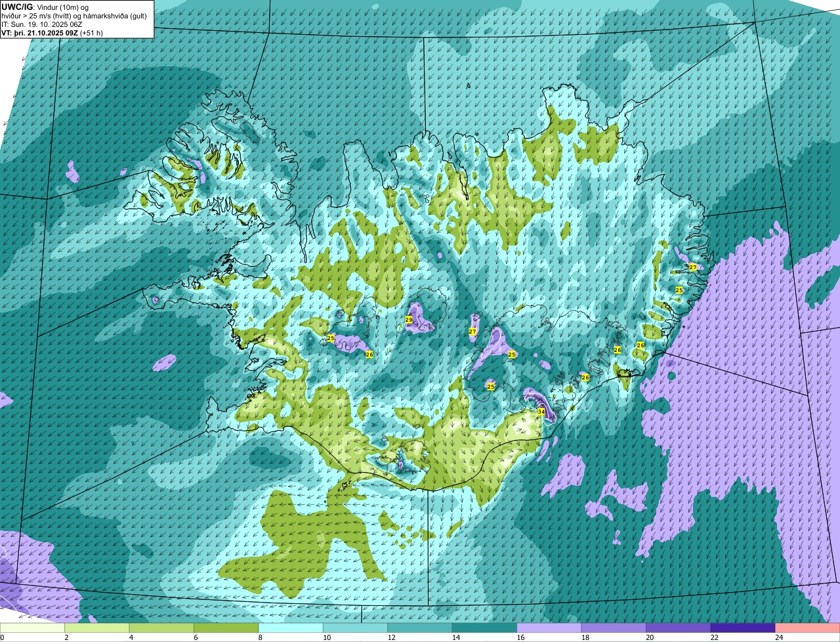This screenshot has height=642, width=840.
Task: Pick the 20–22 m/s violet legend swatch
Action: pos(679,628)
